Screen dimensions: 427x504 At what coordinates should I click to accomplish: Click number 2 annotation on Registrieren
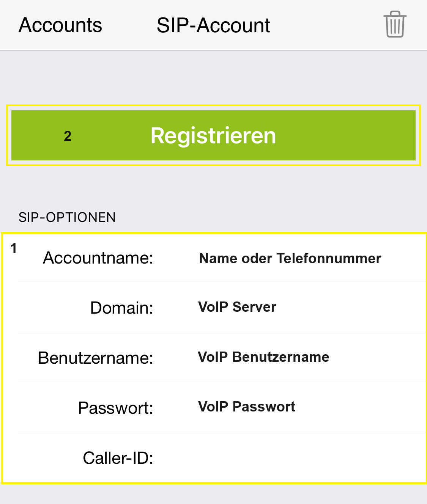[68, 136]
